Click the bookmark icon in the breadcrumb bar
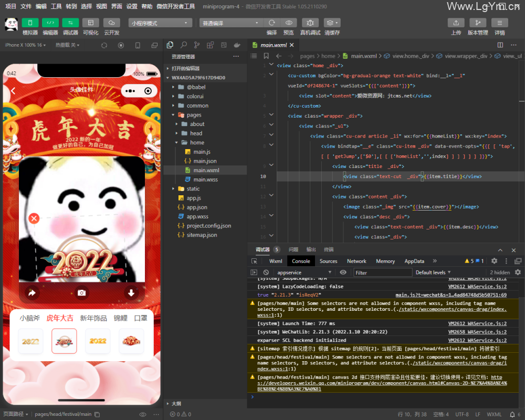The image size is (525, 420). (x=266, y=56)
